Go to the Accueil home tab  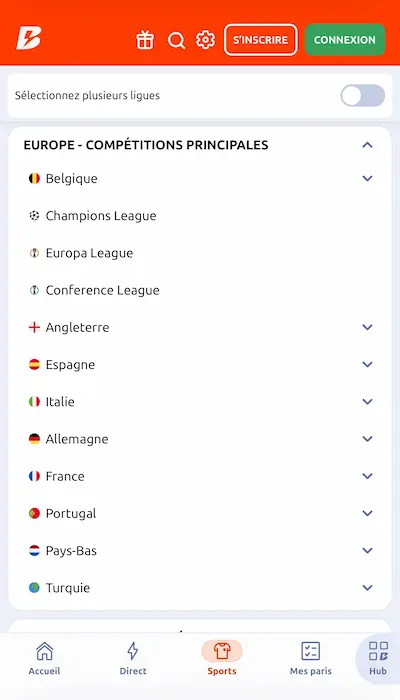[44, 658]
